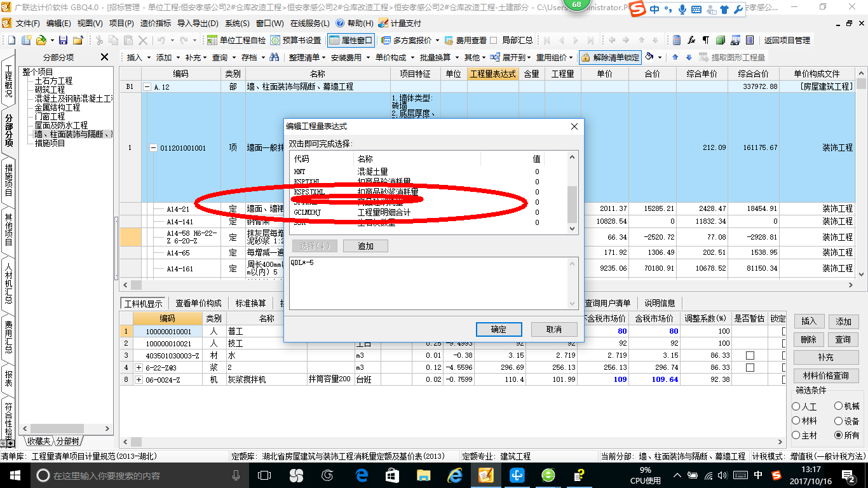Open the 文件(F) menu

coord(27,23)
